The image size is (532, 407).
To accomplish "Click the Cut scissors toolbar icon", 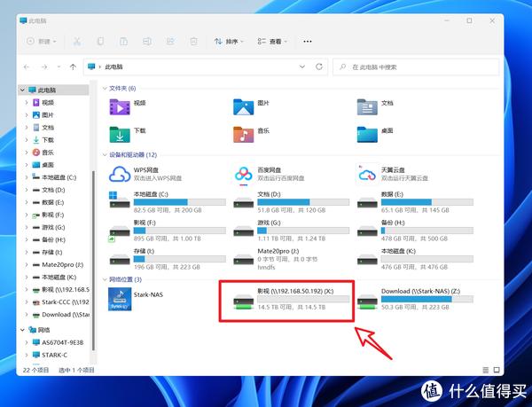I will click(x=77, y=42).
